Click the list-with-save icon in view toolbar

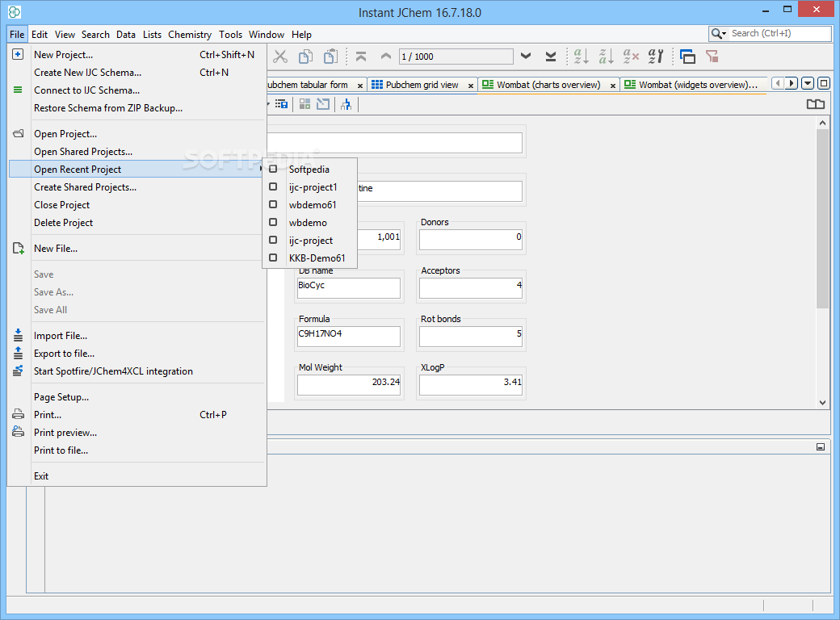pos(281,104)
